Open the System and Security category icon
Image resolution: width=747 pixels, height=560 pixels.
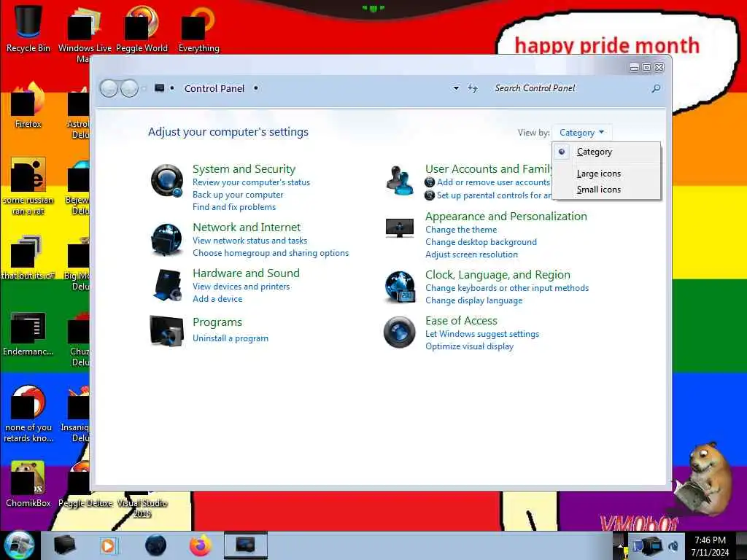point(167,181)
